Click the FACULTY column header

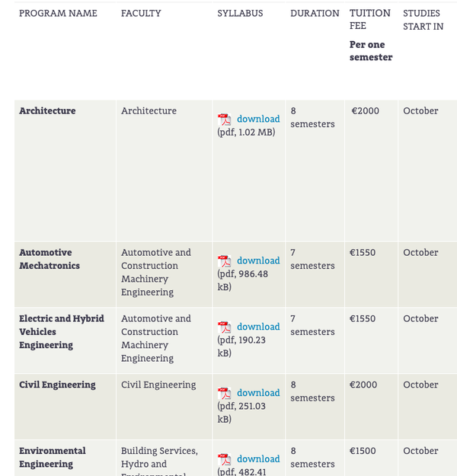click(x=141, y=14)
